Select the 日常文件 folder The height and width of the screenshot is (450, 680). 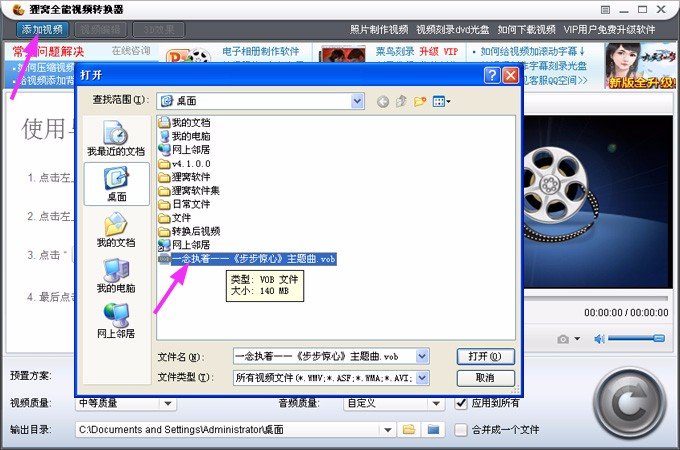184,204
